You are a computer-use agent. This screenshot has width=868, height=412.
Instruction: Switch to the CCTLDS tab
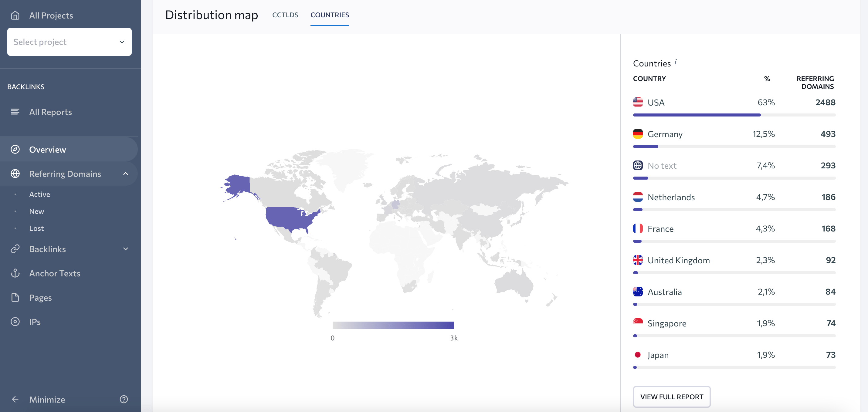pos(285,14)
